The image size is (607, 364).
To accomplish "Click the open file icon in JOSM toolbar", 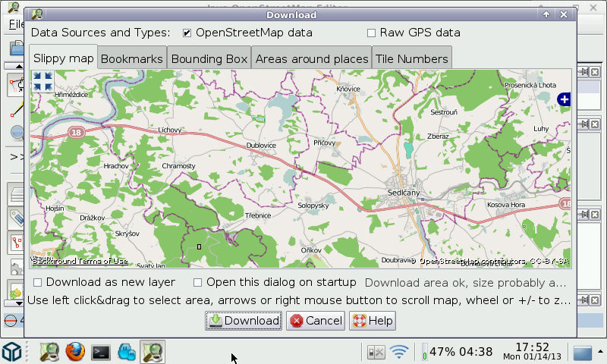I will [x=16, y=49].
